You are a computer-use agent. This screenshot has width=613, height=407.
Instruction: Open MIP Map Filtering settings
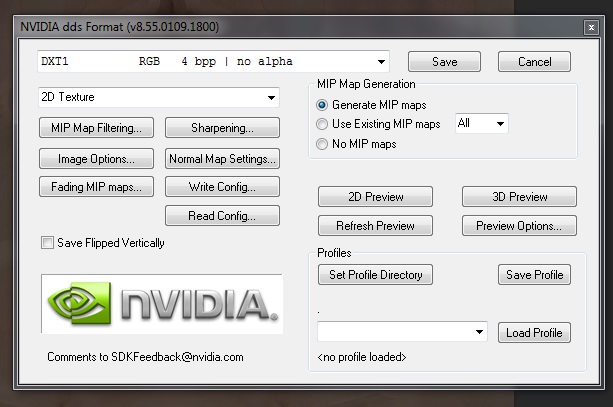[x=96, y=128]
